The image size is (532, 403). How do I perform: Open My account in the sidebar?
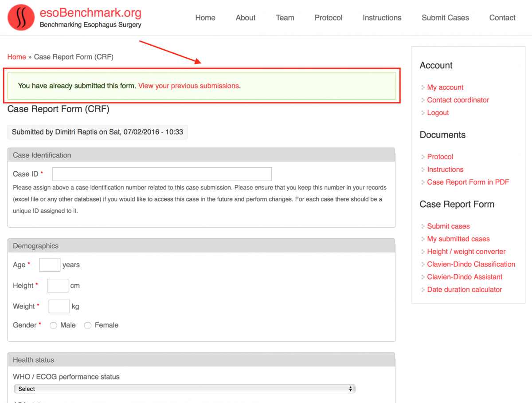(x=445, y=87)
